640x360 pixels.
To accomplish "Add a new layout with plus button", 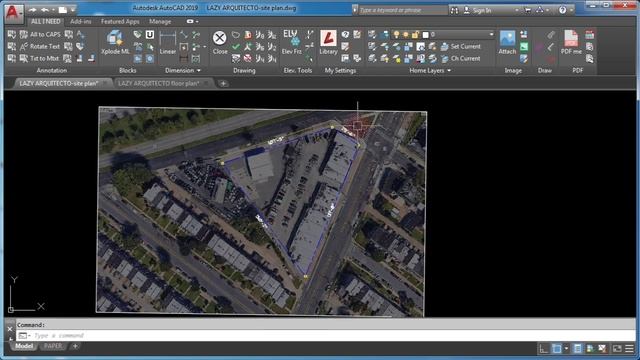I will tap(75, 346).
